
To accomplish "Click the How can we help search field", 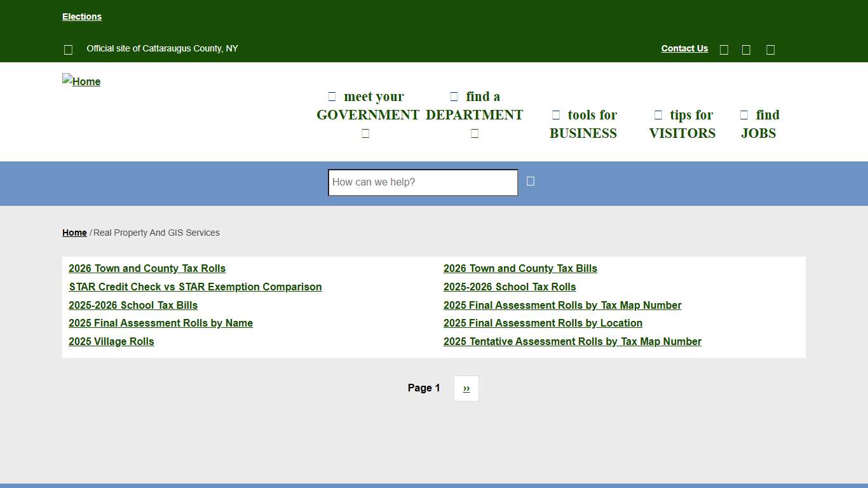I will (x=422, y=182).
